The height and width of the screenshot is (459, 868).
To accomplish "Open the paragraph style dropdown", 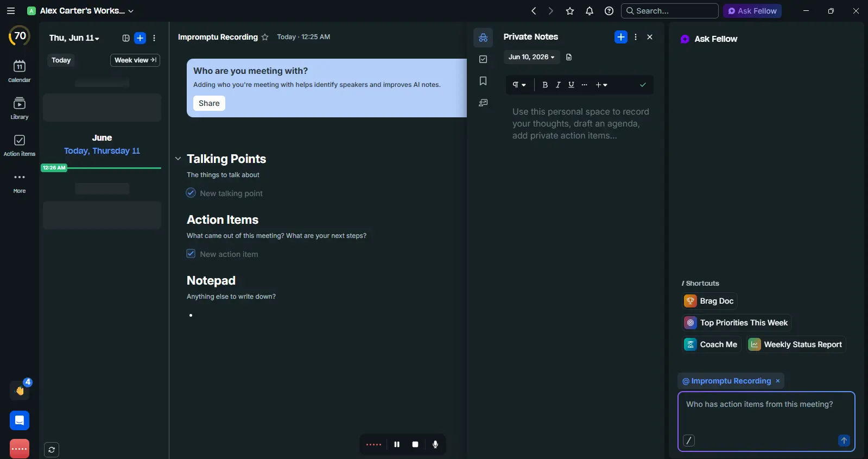I will tap(519, 85).
